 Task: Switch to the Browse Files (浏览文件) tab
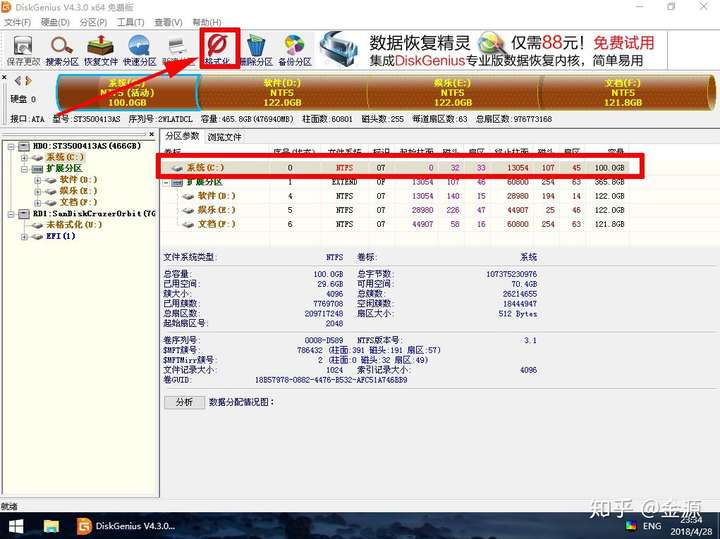(224, 137)
